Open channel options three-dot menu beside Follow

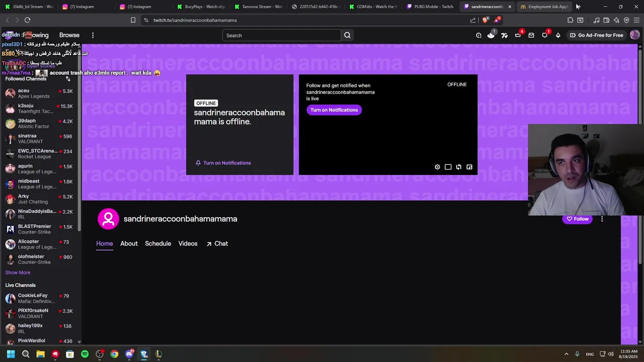[602, 219]
